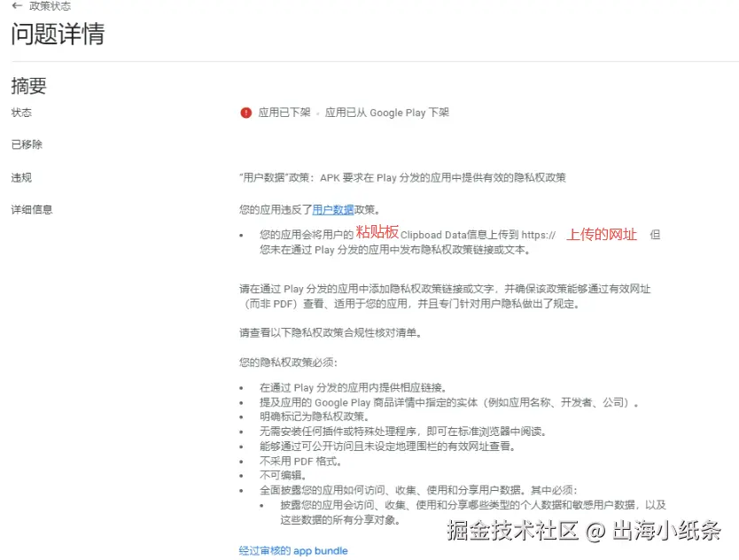Click the red error status icon
The width and height of the screenshot is (739, 560).
point(246,113)
